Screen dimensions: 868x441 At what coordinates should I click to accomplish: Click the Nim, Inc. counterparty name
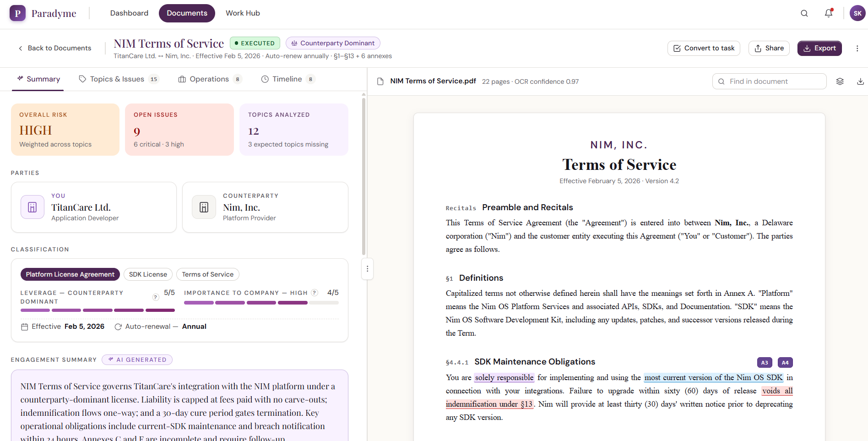pos(241,207)
